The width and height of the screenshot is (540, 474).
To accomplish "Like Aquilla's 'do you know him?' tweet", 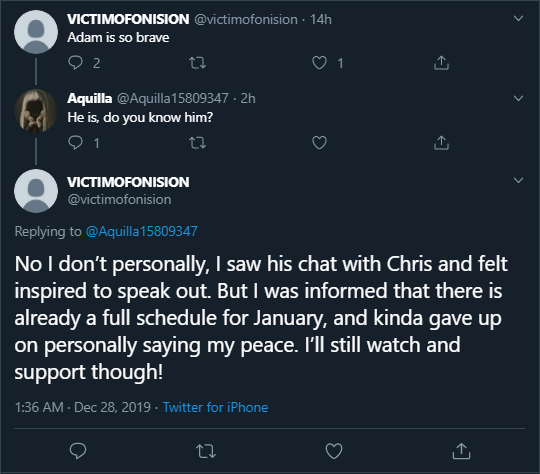I will (x=319, y=143).
